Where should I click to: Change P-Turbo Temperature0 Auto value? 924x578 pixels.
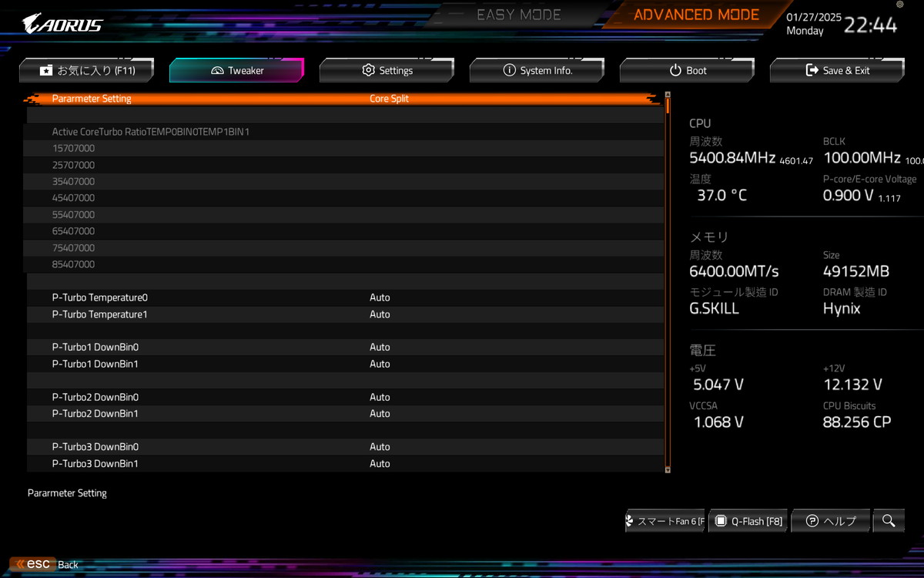point(380,297)
